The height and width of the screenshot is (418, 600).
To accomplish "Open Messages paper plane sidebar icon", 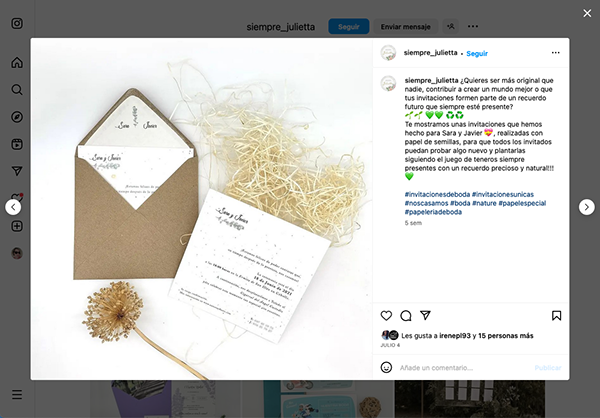I will click(17, 171).
